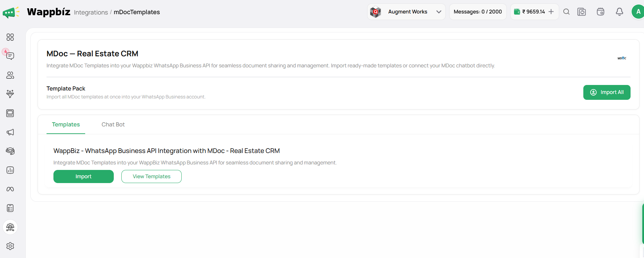The image size is (644, 258).
Task: Open the form list icon in sidebar
Action: coord(10,208)
